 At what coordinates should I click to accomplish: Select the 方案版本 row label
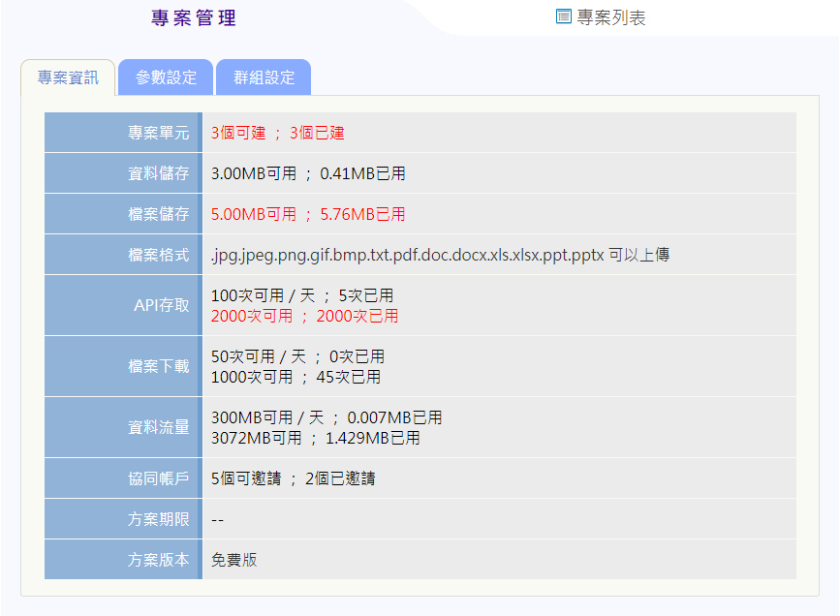tap(158, 559)
